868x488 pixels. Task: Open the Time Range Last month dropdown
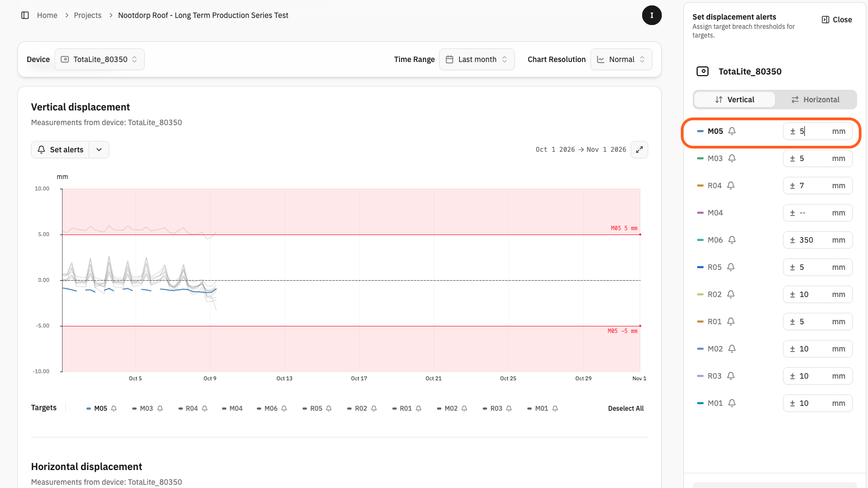point(477,59)
